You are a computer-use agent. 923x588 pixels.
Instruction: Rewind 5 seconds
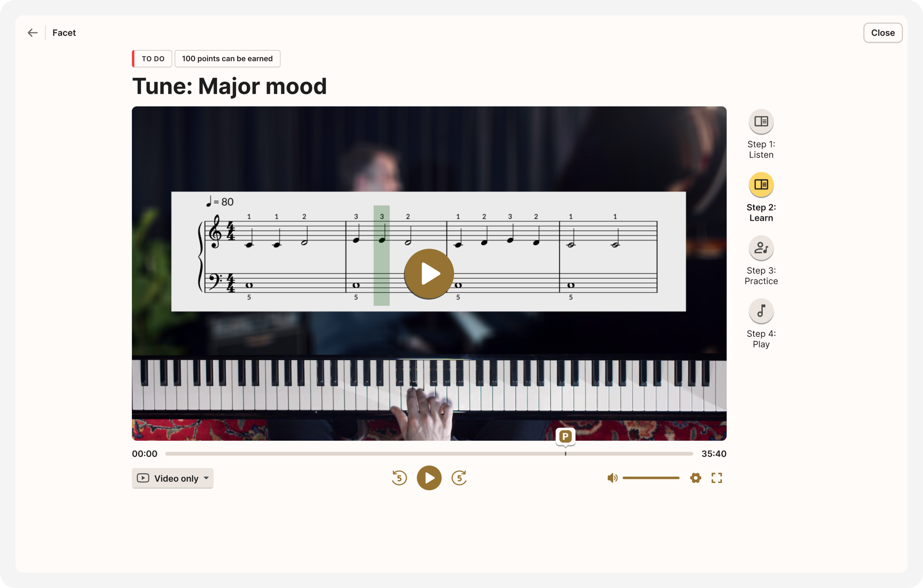399,478
